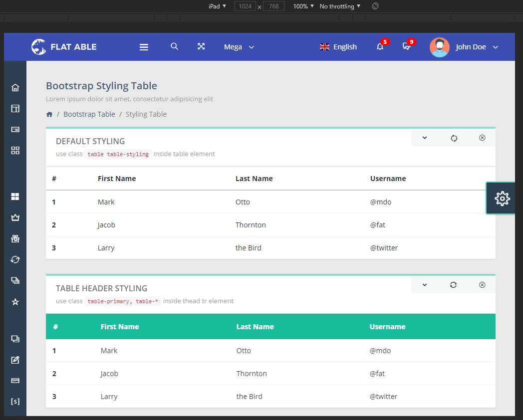Open the English language menu
523x420 pixels.
point(338,47)
